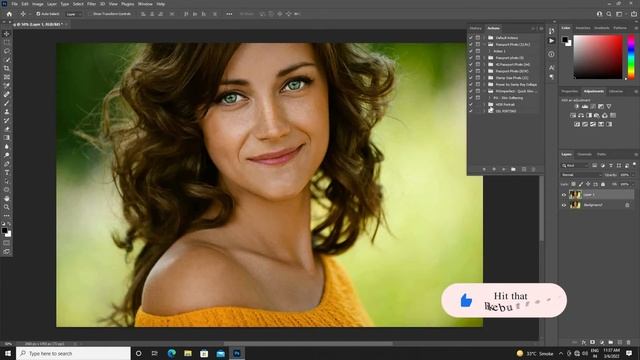Open the Layers panel flyout menu

click(x=636, y=154)
